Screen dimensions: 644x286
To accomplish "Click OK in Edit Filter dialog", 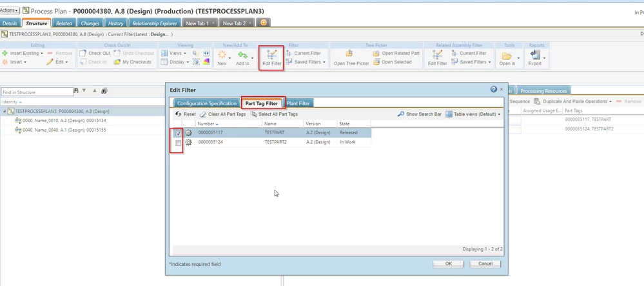I will pos(449,264).
